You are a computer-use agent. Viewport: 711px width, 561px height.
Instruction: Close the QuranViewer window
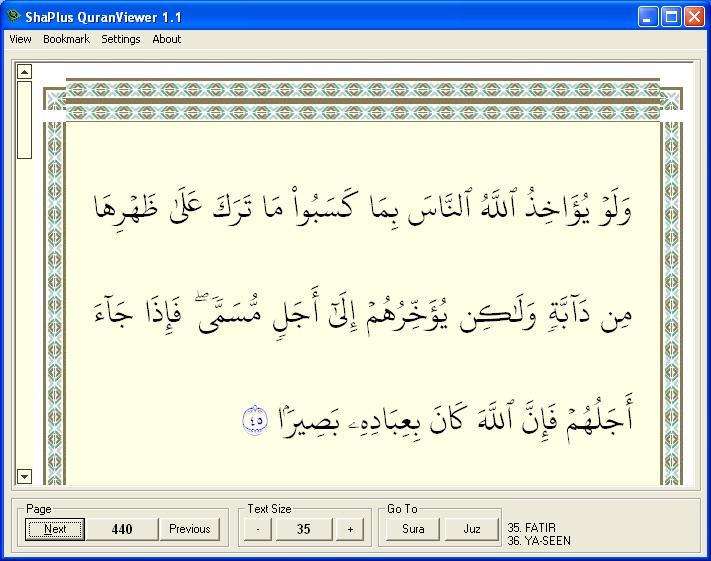point(694,17)
